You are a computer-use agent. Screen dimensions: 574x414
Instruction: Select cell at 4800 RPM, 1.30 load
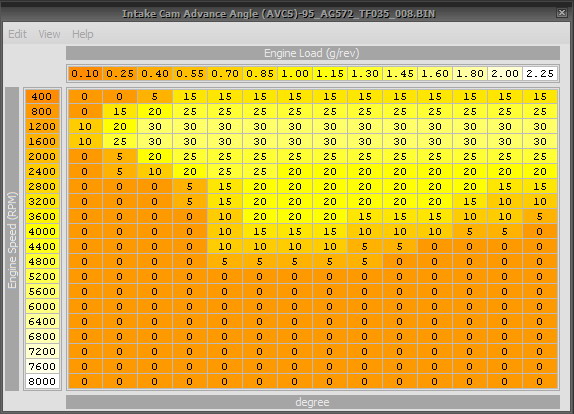point(365,262)
